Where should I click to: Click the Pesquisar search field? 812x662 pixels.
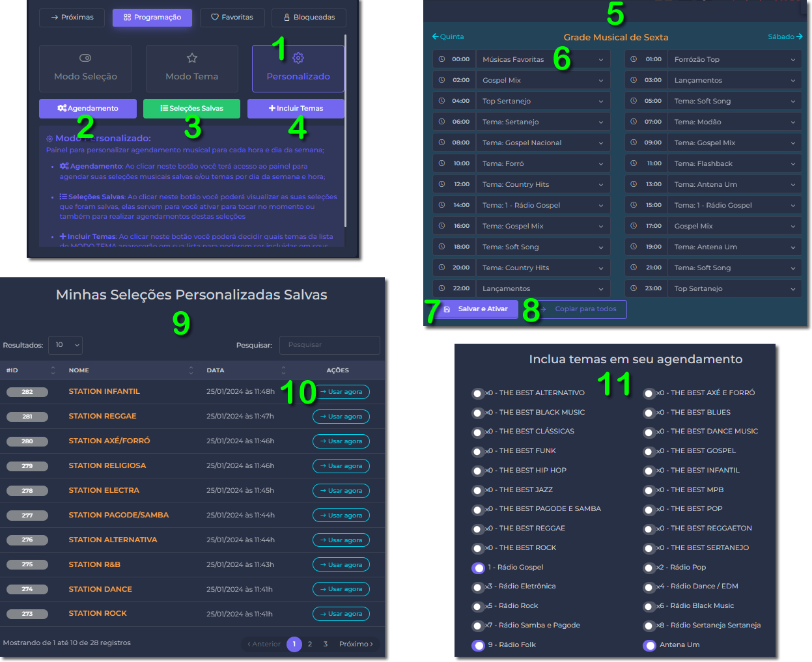coord(329,345)
